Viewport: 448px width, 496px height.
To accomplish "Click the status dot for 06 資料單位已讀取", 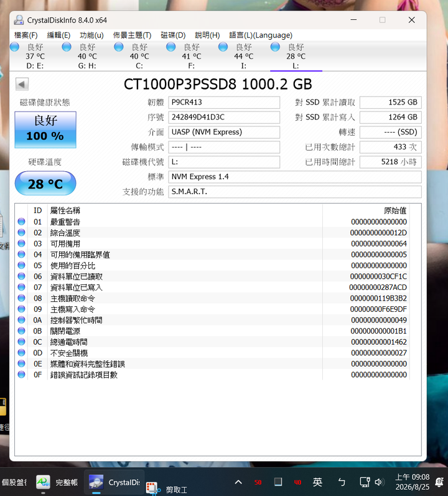I will (22, 276).
